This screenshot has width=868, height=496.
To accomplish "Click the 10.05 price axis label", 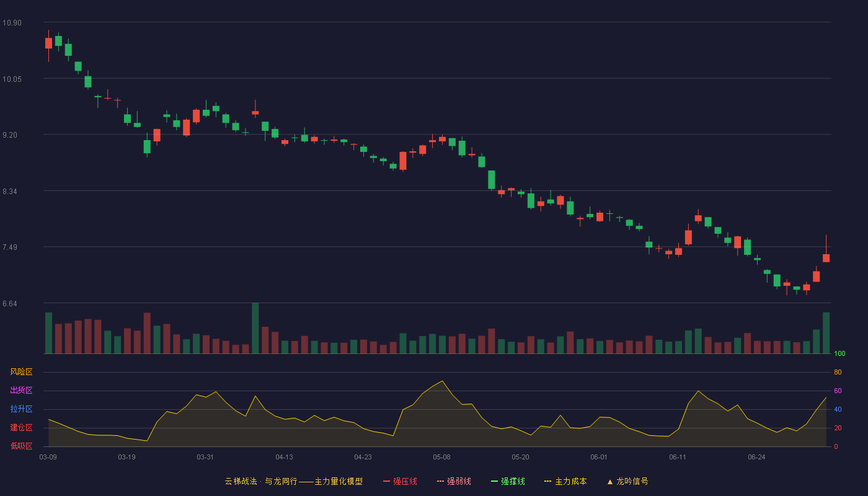I will click(x=12, y=79).
